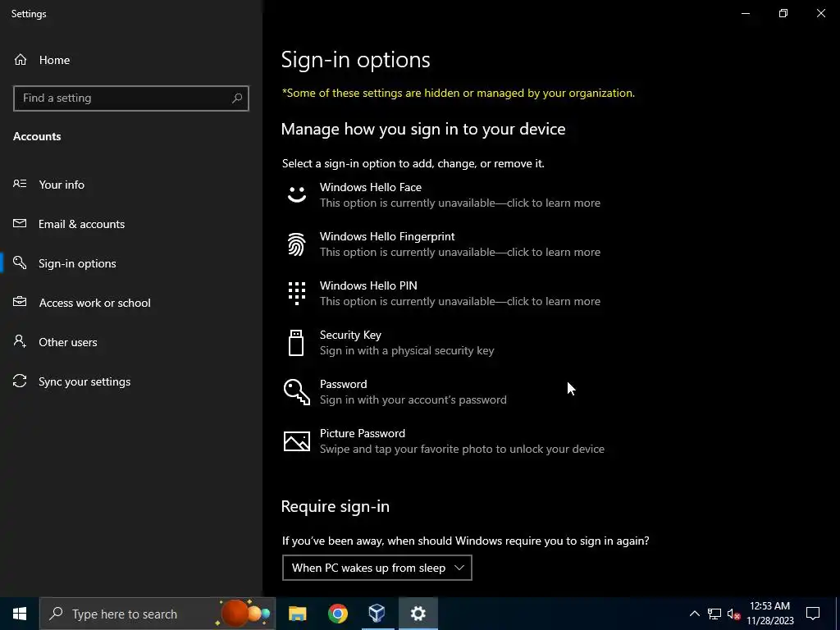Open Sync your settings page
This screenshot has height=630, width=840.
pyautogui.click(x=131, y=381)
